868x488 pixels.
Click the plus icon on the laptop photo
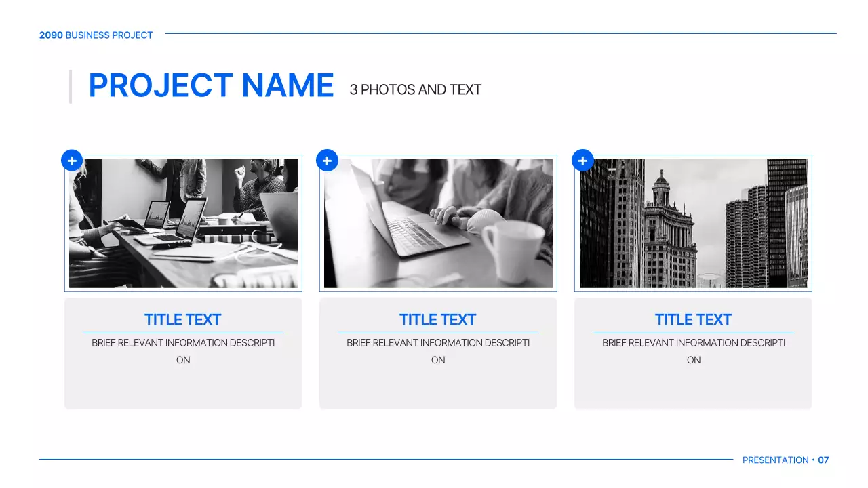pyautogui.click(x=327, y=161)
